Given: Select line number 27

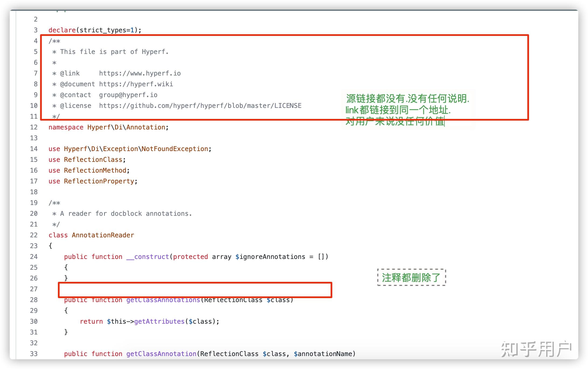Looking at the screenshot, I should 33,289.
